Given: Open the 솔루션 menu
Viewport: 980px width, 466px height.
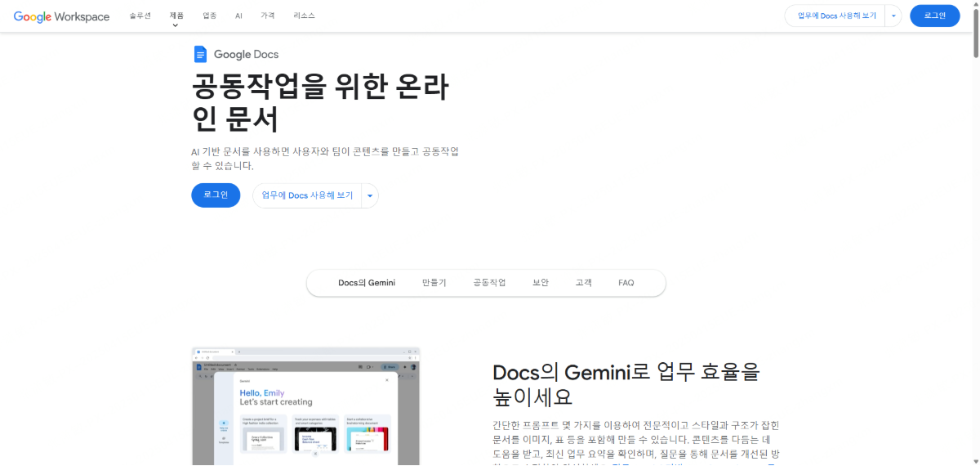Looking at the screenshot, I should [x=140, y=16].
